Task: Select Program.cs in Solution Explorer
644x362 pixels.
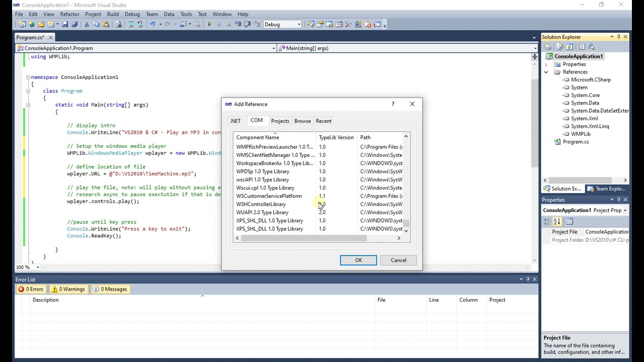Action: coord(576,142)
